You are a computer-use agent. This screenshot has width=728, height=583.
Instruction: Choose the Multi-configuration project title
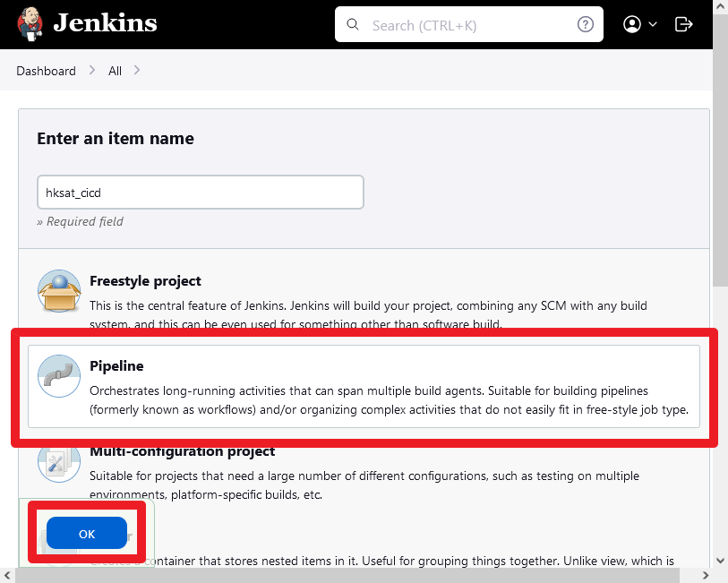(x=182, y=451)
